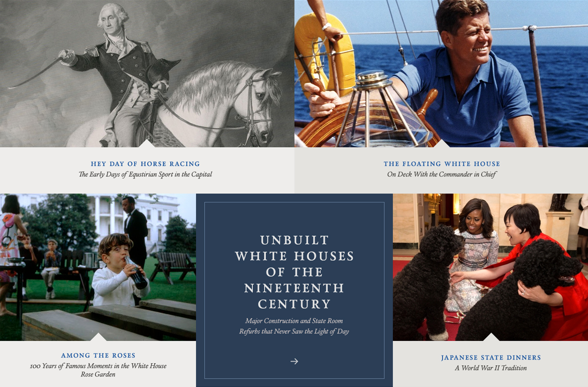Viewport: 588px width, 387px height.
Task: Click the caret notch under the Washington horse image
Action: click(x=147, y=143)
